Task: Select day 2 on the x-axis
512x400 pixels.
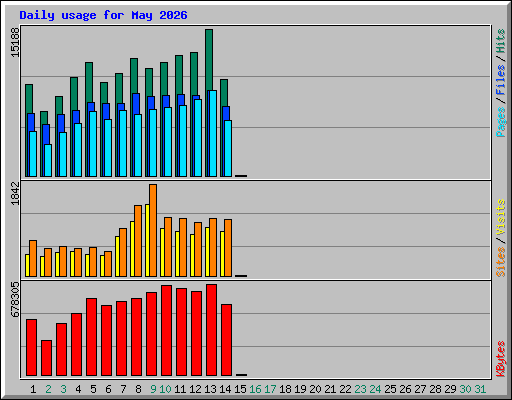Action: (x=48, y=389)
